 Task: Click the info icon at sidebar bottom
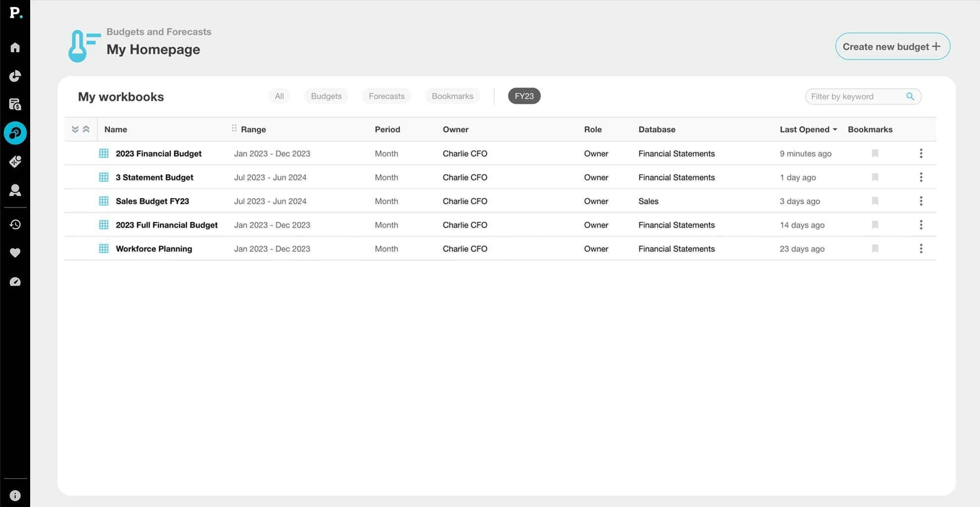pos(15,496)
